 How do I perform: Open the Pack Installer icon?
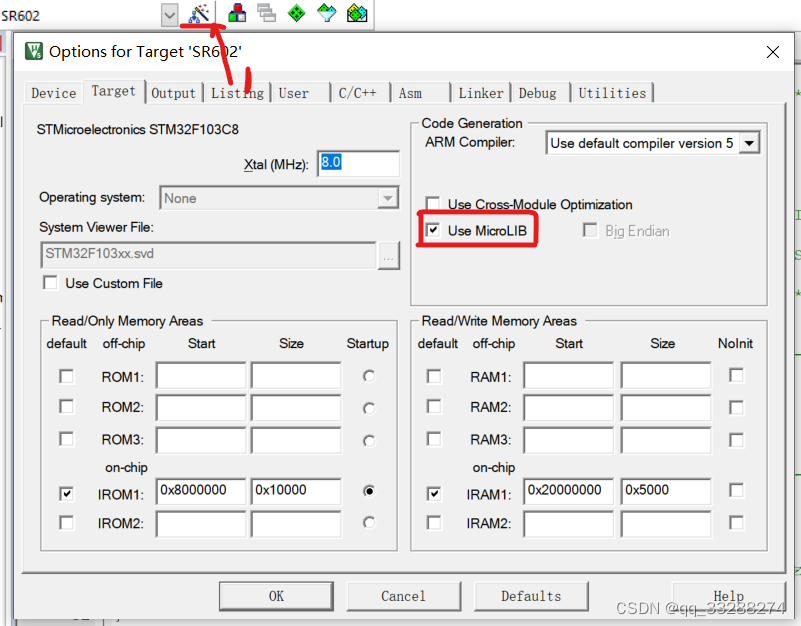click(x=357, y=13)
